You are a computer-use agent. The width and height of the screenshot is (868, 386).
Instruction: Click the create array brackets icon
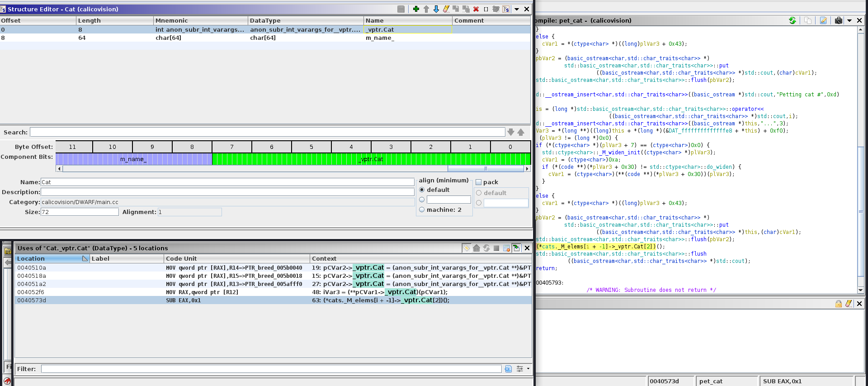[x=486, y=9]
